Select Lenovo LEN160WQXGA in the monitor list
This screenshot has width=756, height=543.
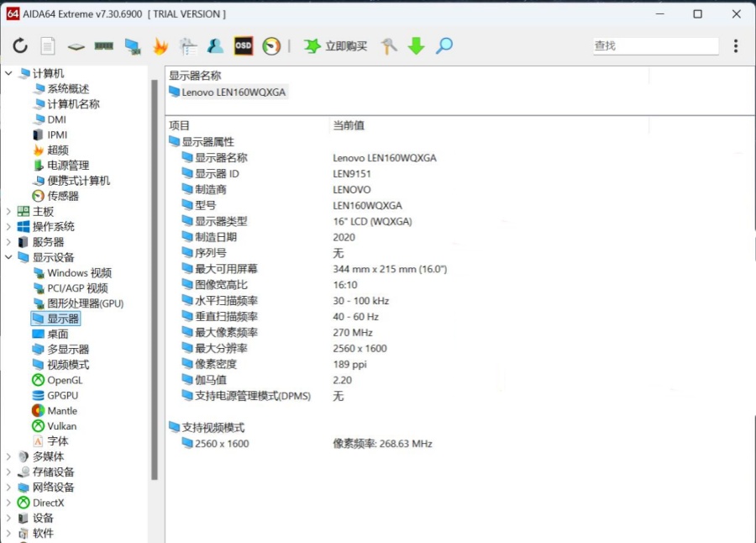(x=228, y=92)
